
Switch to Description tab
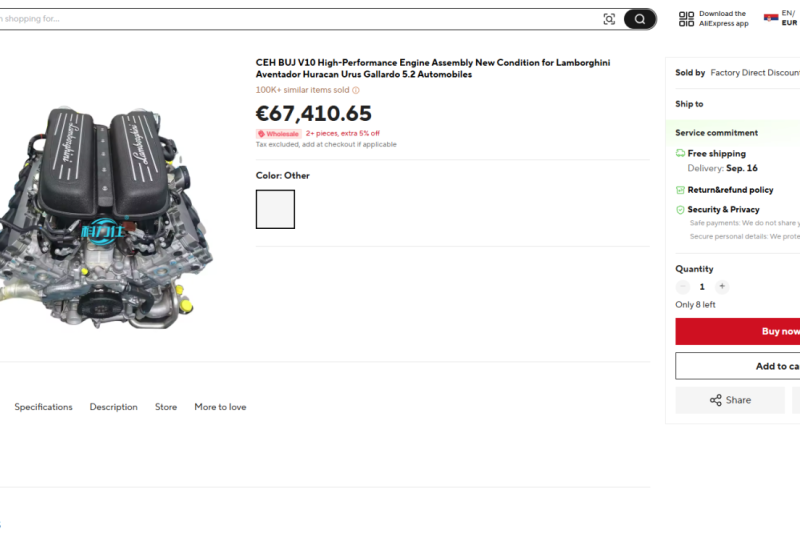tap(114, 407)
